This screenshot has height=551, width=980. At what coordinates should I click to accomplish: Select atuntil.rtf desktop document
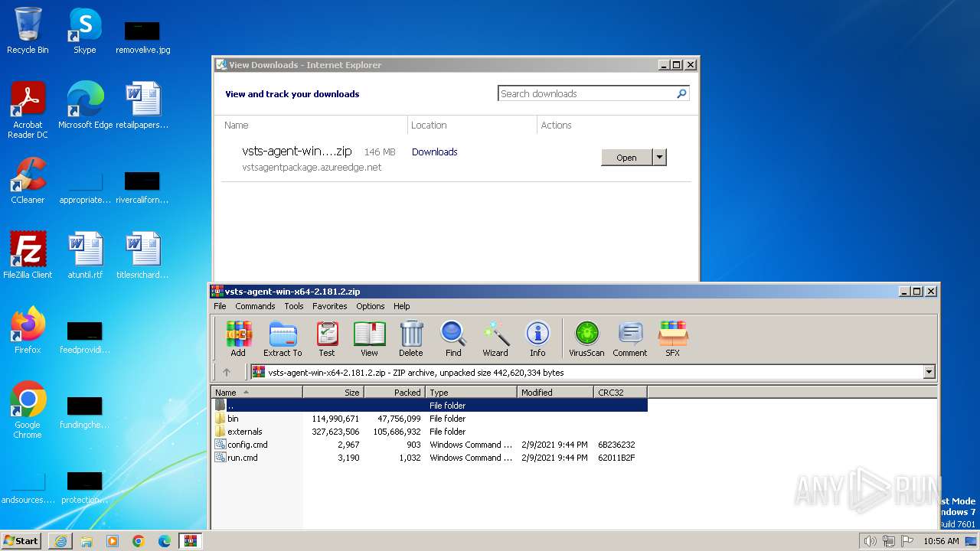pos(85,256)
